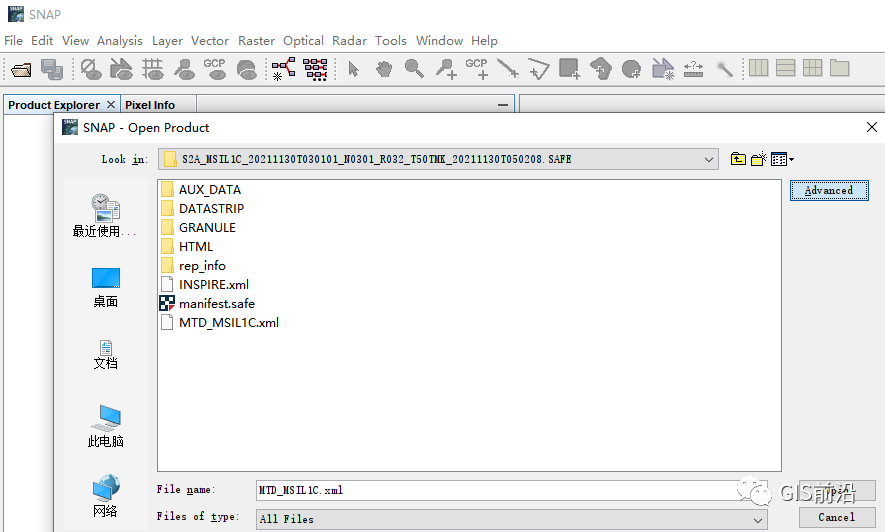The image size is (885, 532).
Task: Open the Vector menu
Action: point(209,41)
